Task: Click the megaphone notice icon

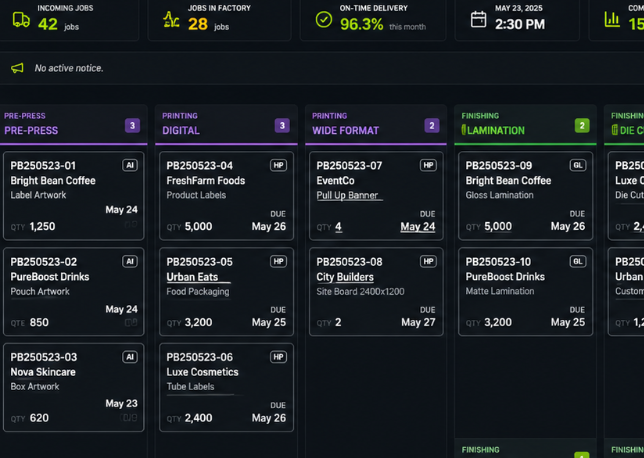Action: tap(17, 68)
